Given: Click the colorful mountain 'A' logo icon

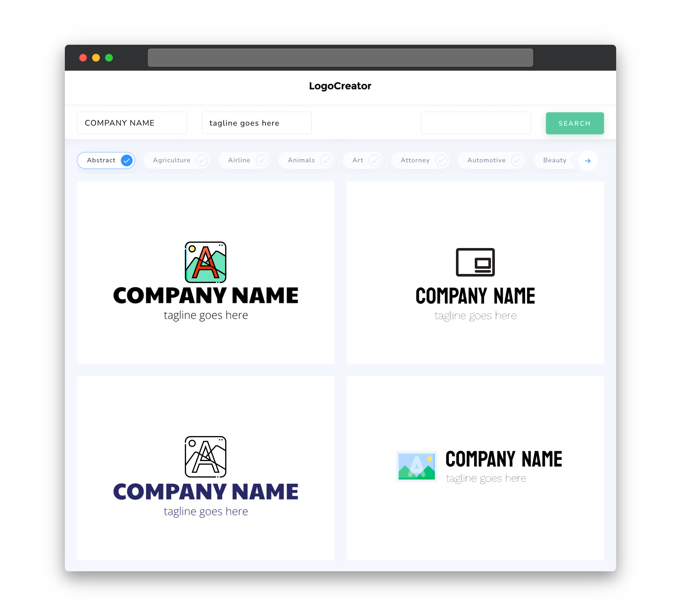Looking at the screenshot, I should tap(205, 262).
